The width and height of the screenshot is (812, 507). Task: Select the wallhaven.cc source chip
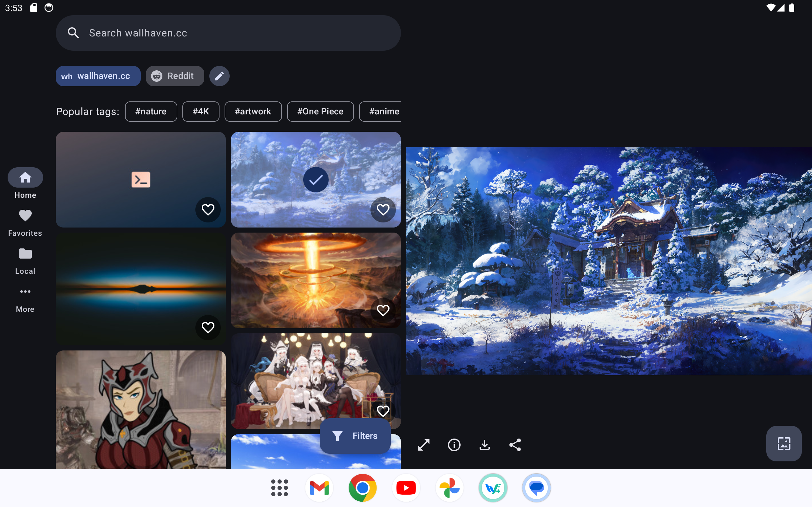(x=98, y=76)
